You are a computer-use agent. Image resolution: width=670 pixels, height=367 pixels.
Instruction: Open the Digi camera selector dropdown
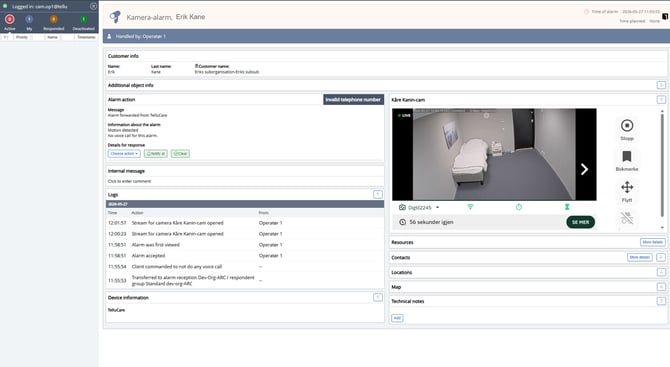[x=438, y=207]
